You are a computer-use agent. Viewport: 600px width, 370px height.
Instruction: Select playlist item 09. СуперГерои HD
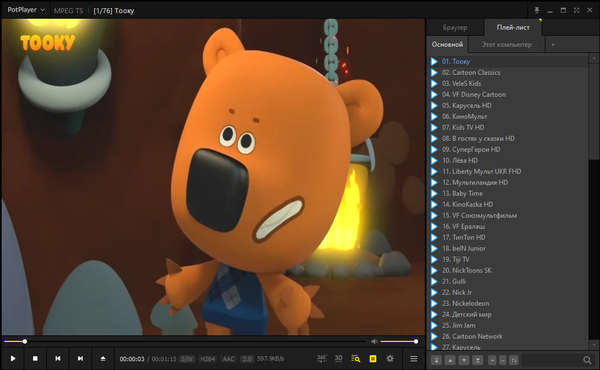[508, 149]
